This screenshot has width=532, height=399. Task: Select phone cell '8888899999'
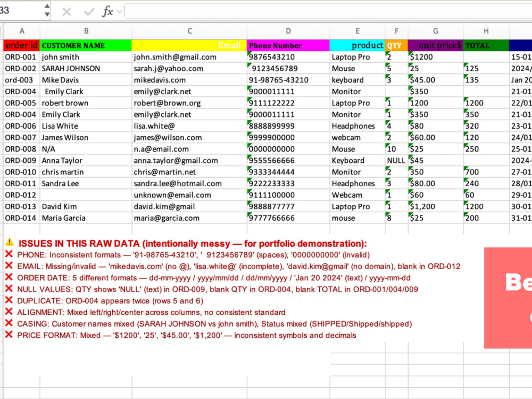[288, 126]
